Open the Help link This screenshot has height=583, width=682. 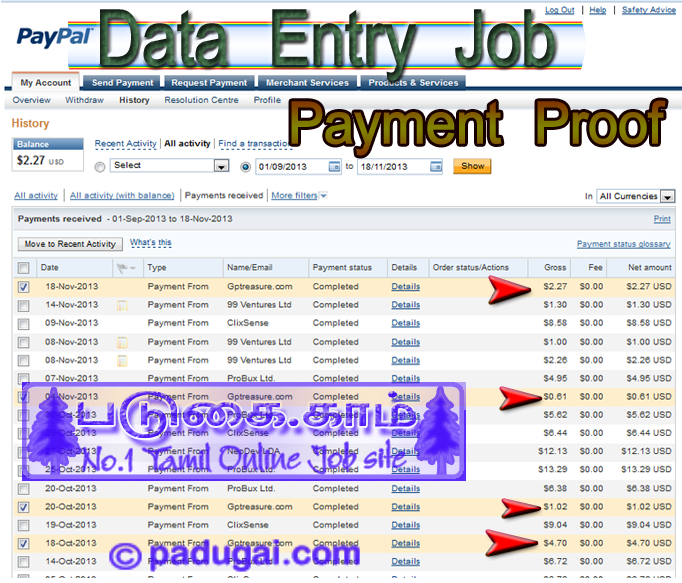coord(598,10)
